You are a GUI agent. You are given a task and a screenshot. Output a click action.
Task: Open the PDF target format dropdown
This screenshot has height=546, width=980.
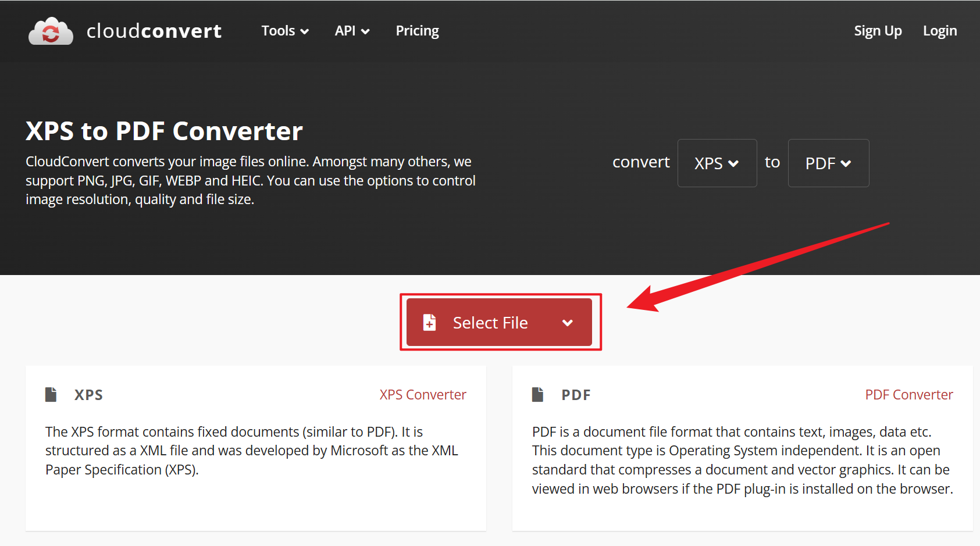pos(829,163)
